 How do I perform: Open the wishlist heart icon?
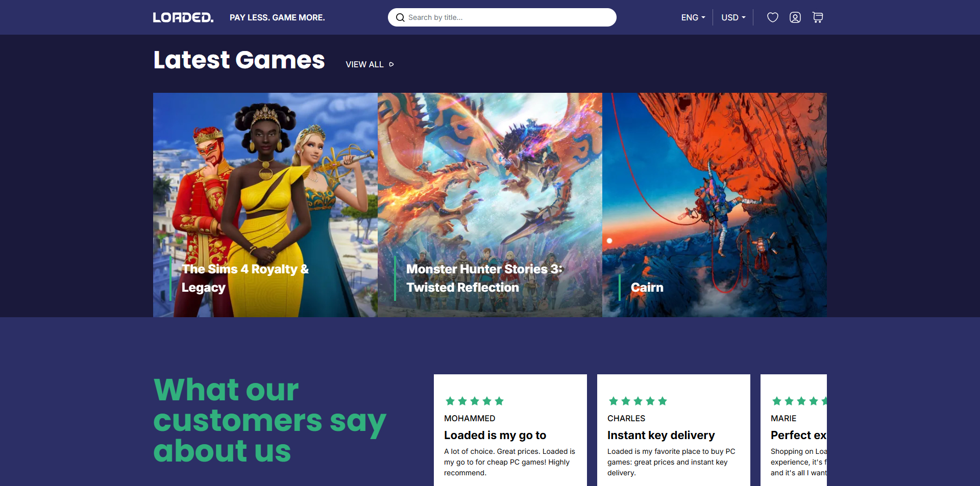[773, 17]
